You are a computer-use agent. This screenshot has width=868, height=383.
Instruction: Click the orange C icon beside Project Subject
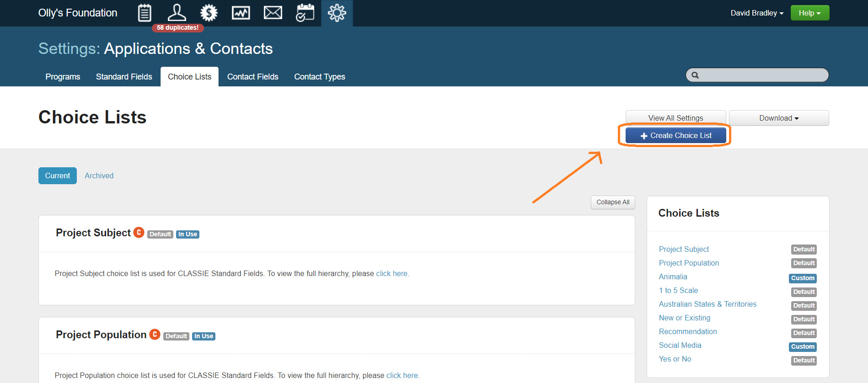(x=139, y=233)
